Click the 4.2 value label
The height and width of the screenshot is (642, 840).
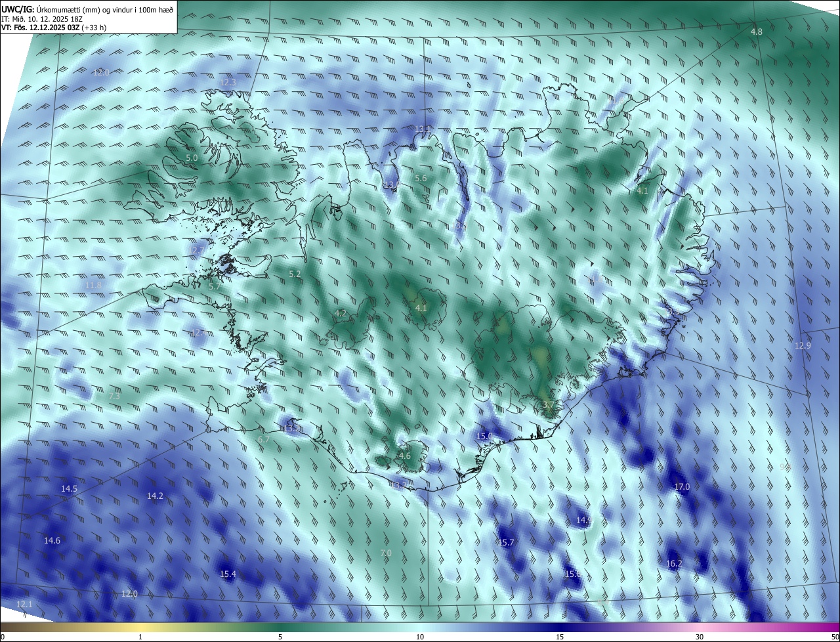[341, 313]
